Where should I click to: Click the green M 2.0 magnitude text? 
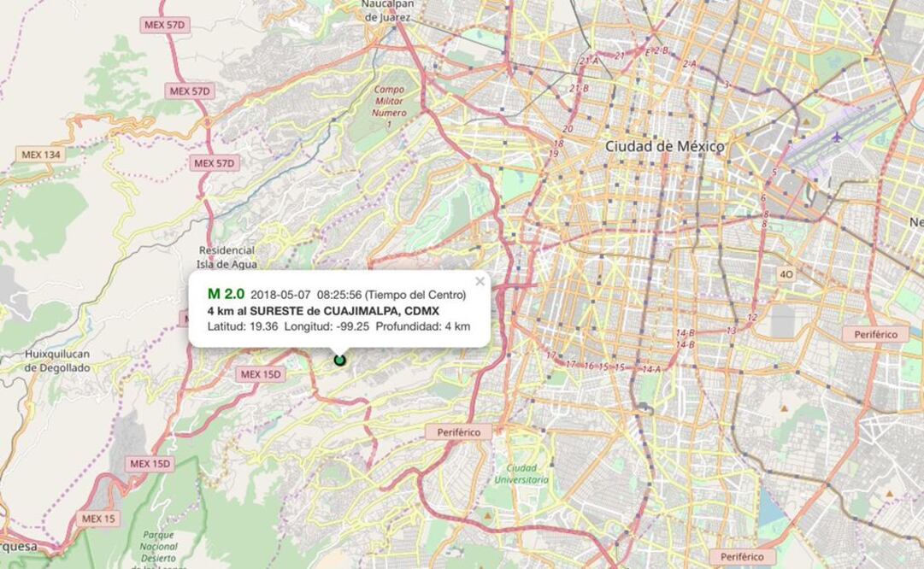click(226, 294)
